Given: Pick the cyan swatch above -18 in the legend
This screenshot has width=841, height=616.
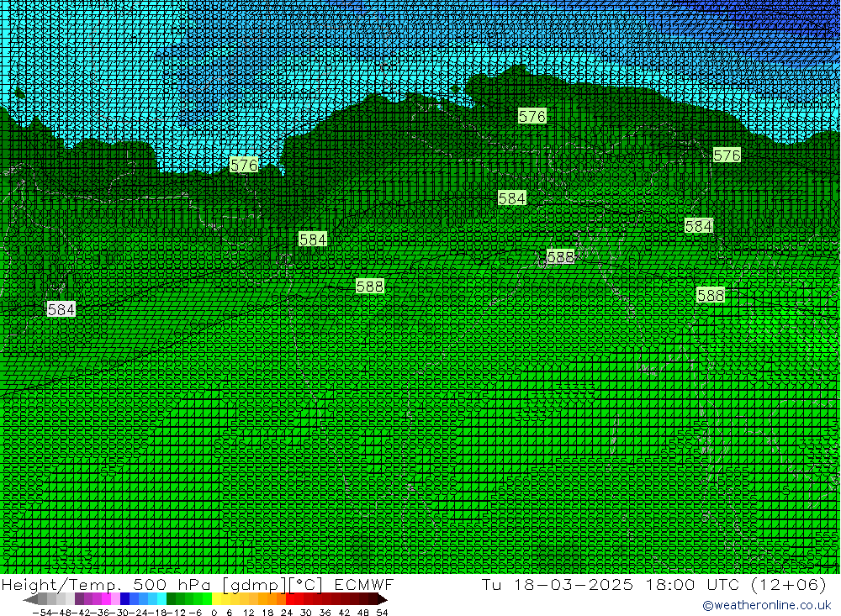Looking at the screenshot, I should [161, 599].
